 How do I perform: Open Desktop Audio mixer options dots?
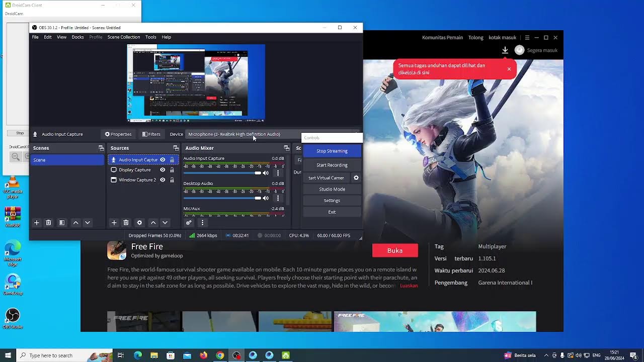point(278,198)
